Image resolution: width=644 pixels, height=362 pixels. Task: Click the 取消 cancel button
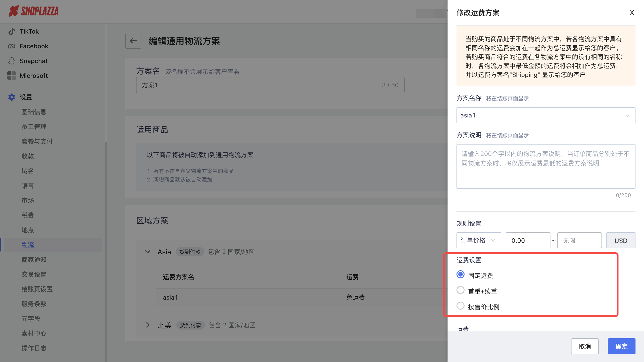(585, 346)
